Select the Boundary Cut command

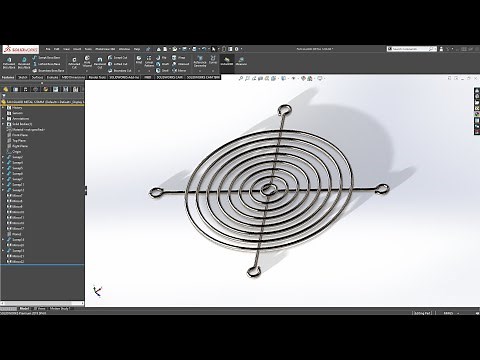(x=120, y=71)
